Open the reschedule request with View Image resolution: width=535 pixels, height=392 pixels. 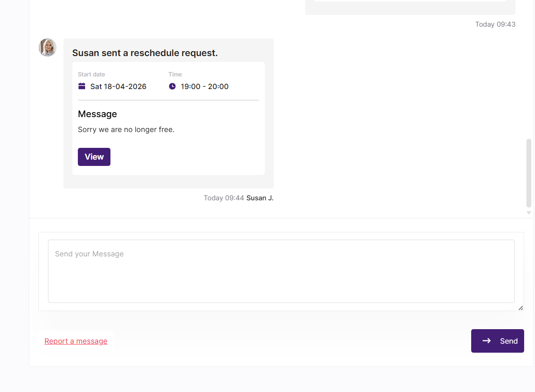94,157
